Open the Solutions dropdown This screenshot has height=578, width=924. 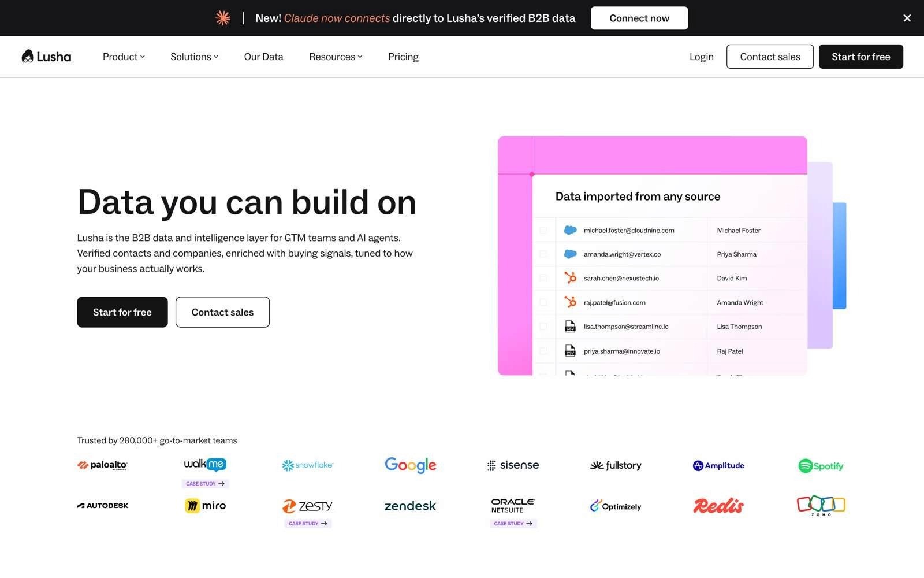pyautogui.click(x=194, y=57)
